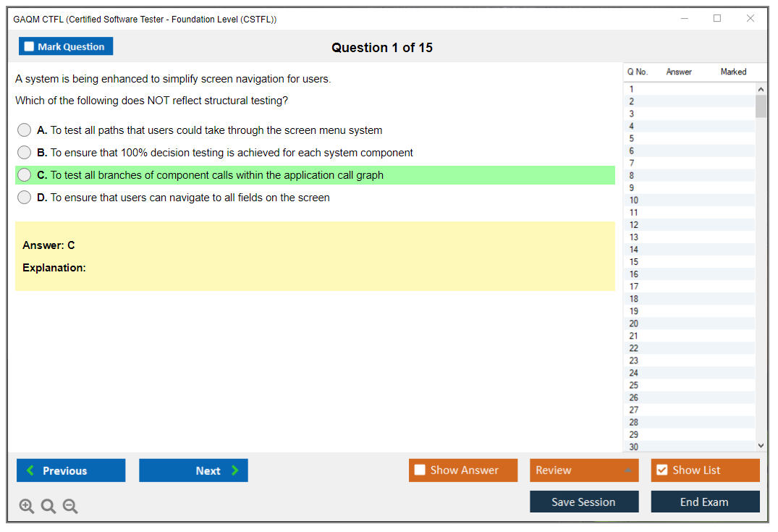778x532 pixels.
Task: Uncheck the Show List checkbox
Action: tap(661, 470)
